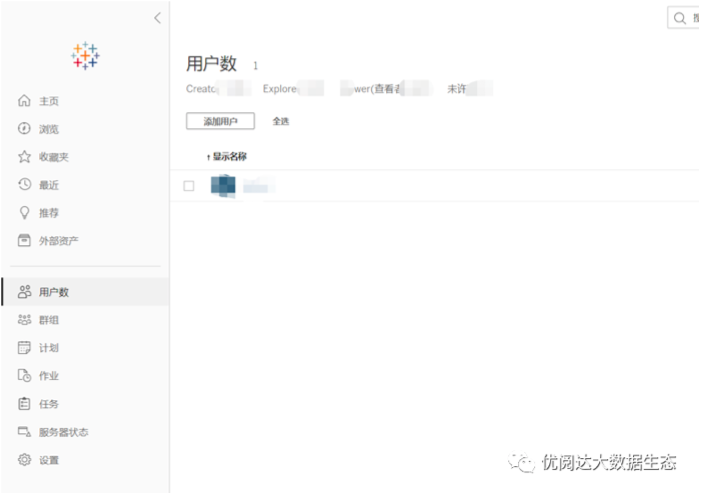The image size is (706, 493).
Task: Open the 收藏夹 star icon
Action: click(26, 157)
